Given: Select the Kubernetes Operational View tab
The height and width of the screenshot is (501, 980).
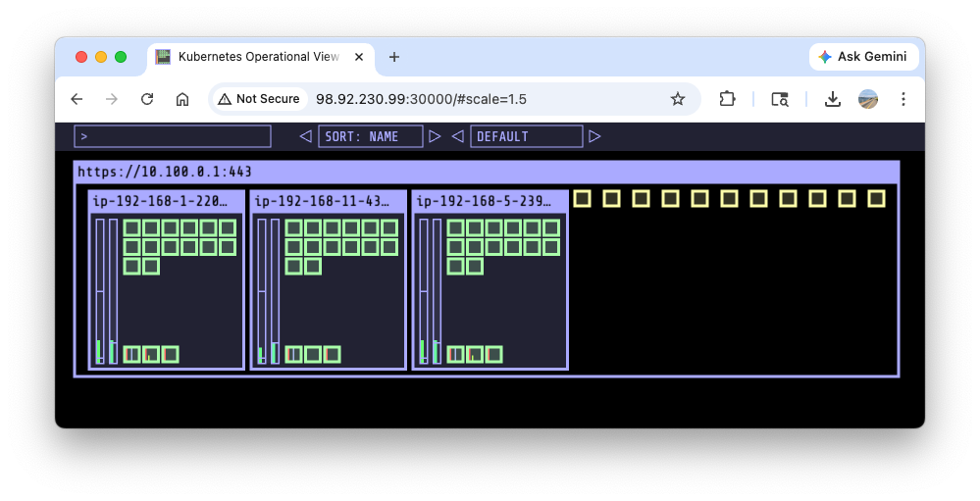Looking at the screenshot, I should 257,57.
